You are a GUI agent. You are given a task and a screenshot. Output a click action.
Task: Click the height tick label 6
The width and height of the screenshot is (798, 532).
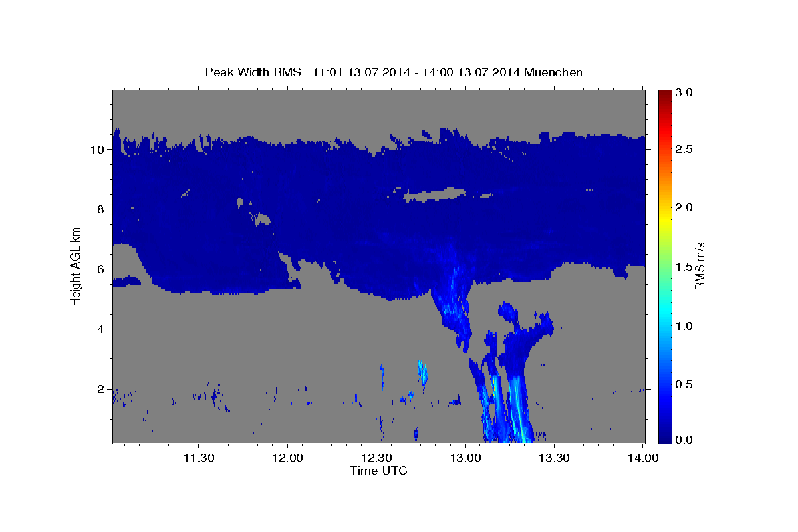click(101, 269)
